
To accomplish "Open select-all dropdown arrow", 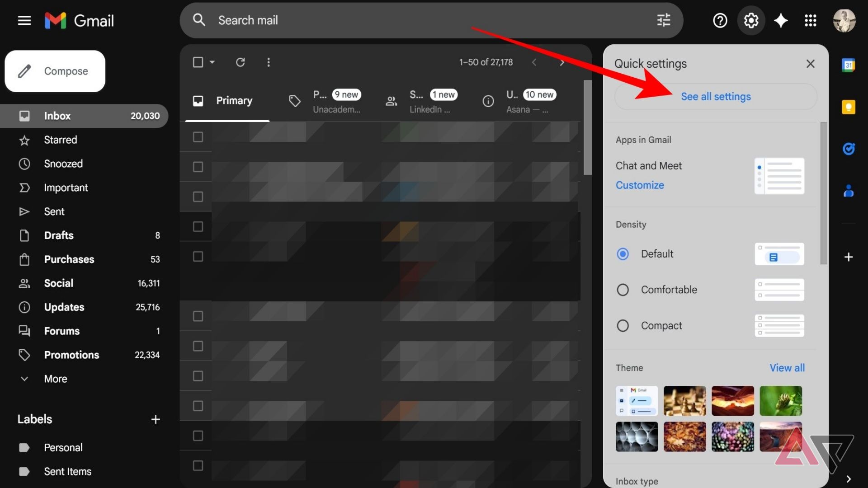I will click(212, 62).
